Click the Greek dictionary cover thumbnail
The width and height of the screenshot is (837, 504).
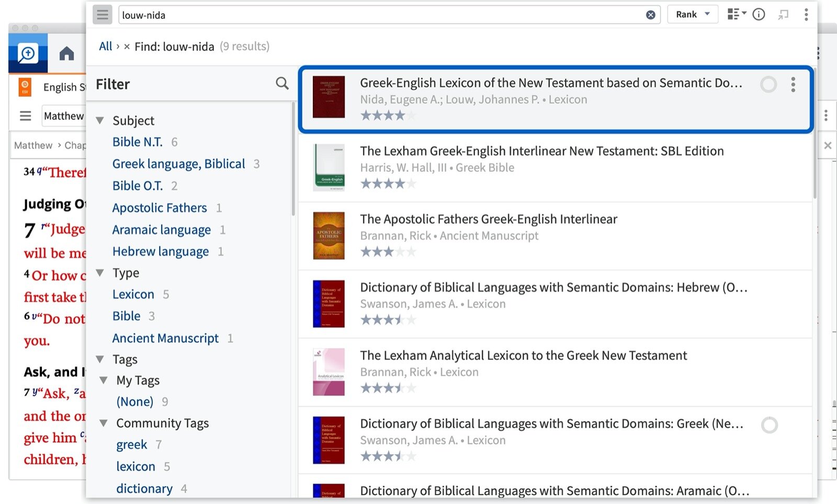tap(329, 440)
